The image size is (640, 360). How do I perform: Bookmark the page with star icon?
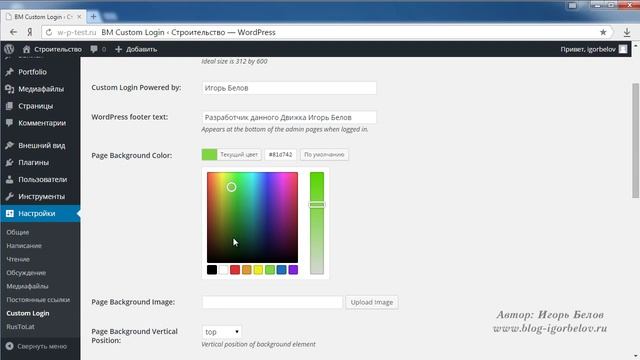point(603,32)
